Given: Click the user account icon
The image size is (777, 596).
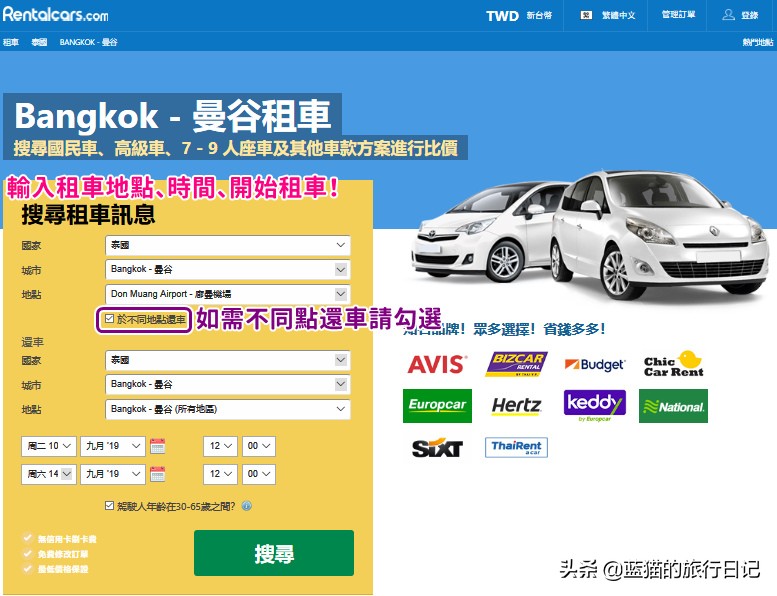Looking at the screenshot, I should coord(728,15).
